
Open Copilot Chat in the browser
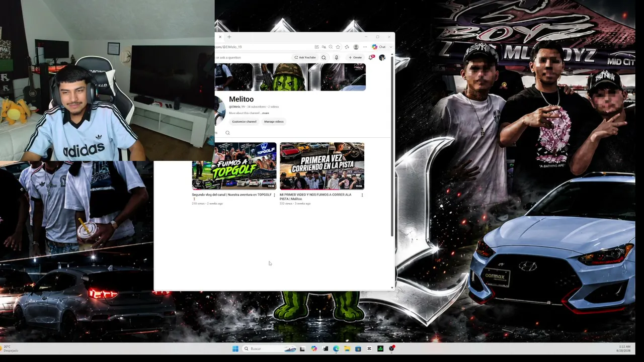pyautogui.click(x=379, y=47)
